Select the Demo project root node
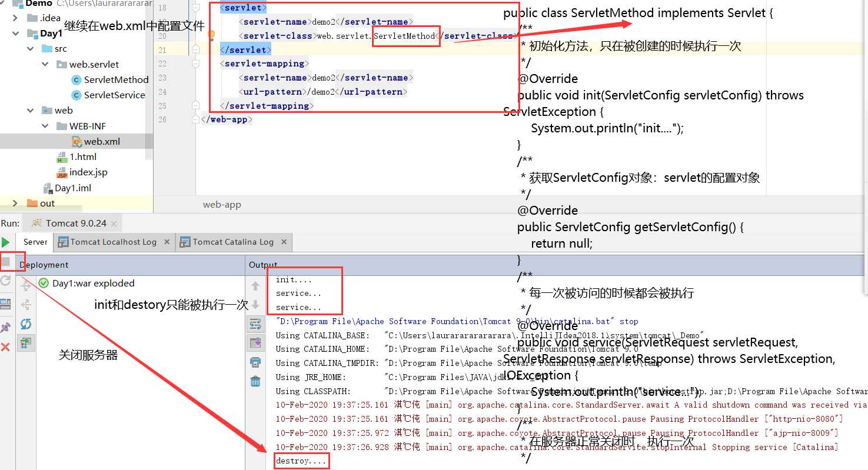 pos(39,4)
